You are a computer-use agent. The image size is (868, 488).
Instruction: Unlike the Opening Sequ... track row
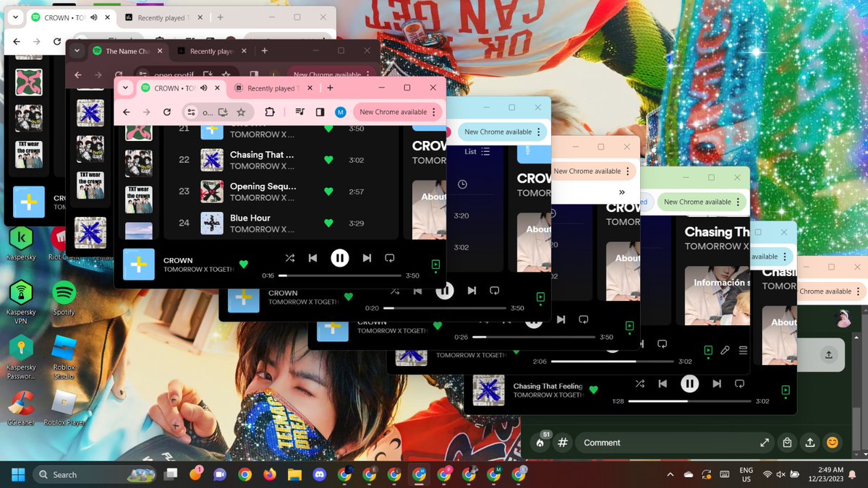tap(328, 192)
